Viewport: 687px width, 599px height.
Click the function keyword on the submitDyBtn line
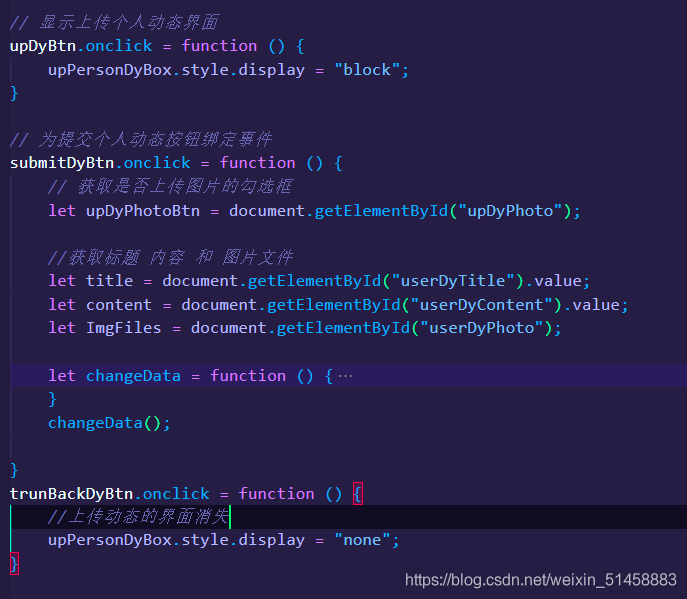pos(258,163)
